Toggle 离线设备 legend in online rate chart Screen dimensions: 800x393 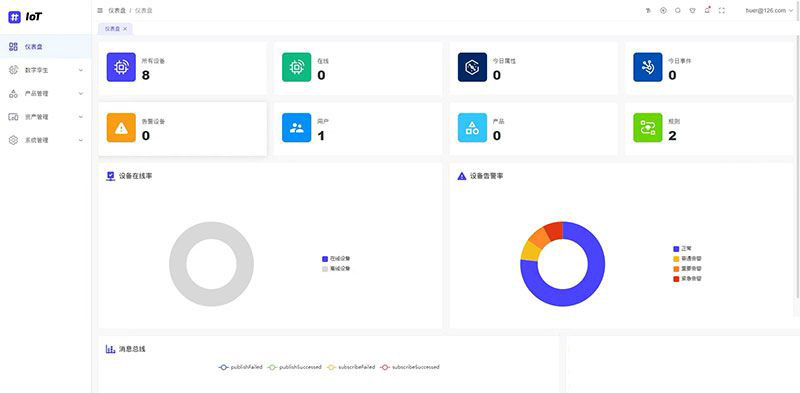336,268
